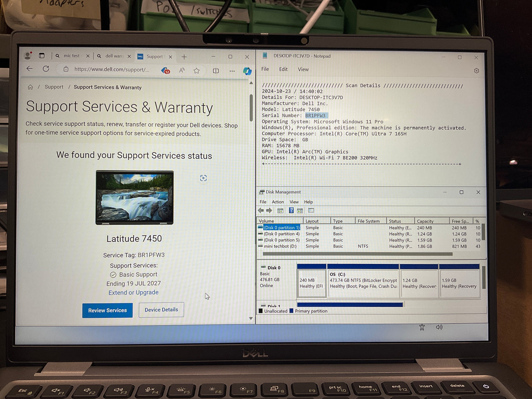Image resolution: width=532 pixels, height=399 pixels.
Task: Sort by the File System column header
Action: click(x=370, y=221)
